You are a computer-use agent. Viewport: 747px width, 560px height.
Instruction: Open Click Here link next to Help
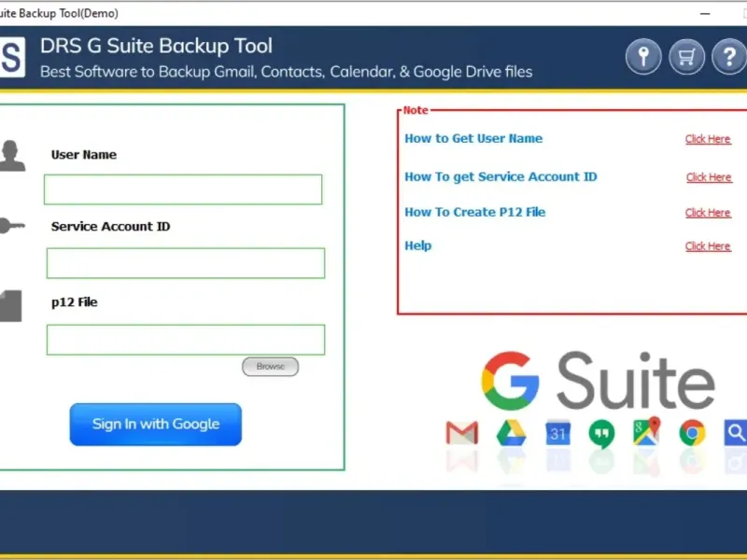(x=708, y=245)
